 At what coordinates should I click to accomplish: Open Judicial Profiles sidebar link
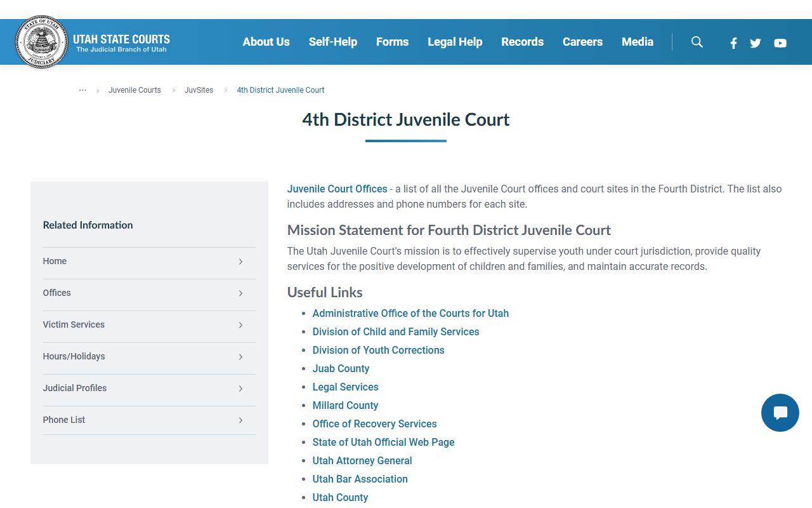click(x=75, y=388)
